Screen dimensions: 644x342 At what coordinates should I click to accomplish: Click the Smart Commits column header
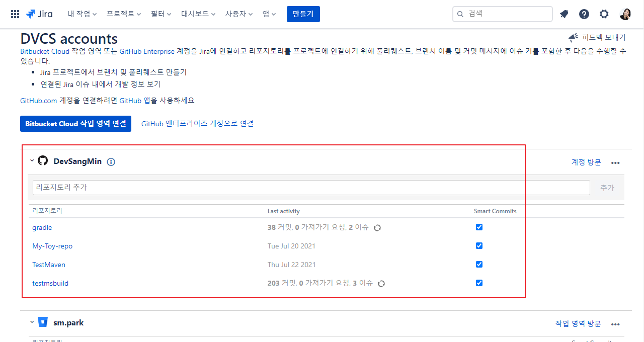495,211
